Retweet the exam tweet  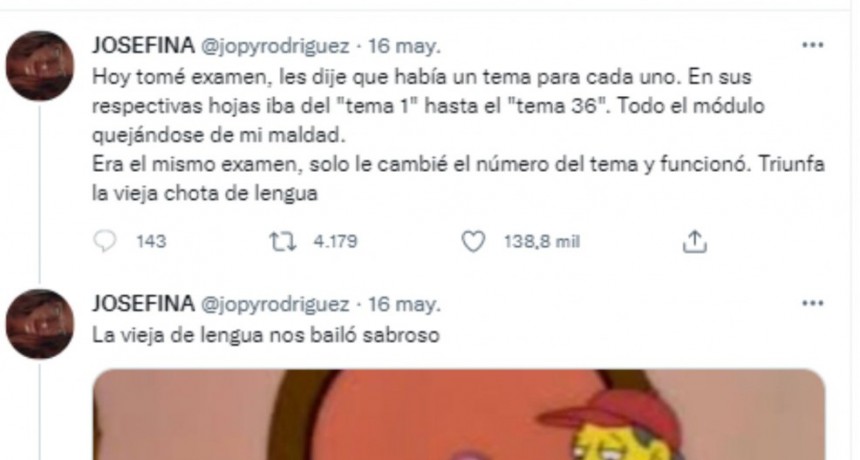[283, 242]
